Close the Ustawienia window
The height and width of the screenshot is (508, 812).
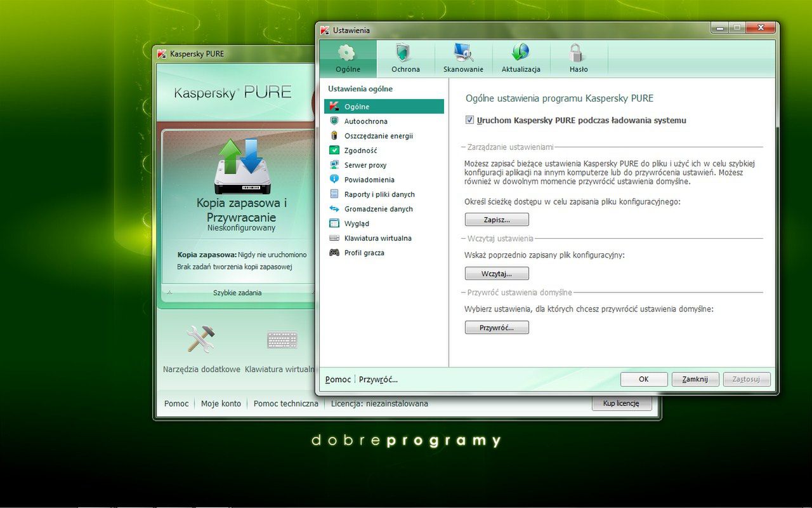pyautogui.click(x=760, y=28)
